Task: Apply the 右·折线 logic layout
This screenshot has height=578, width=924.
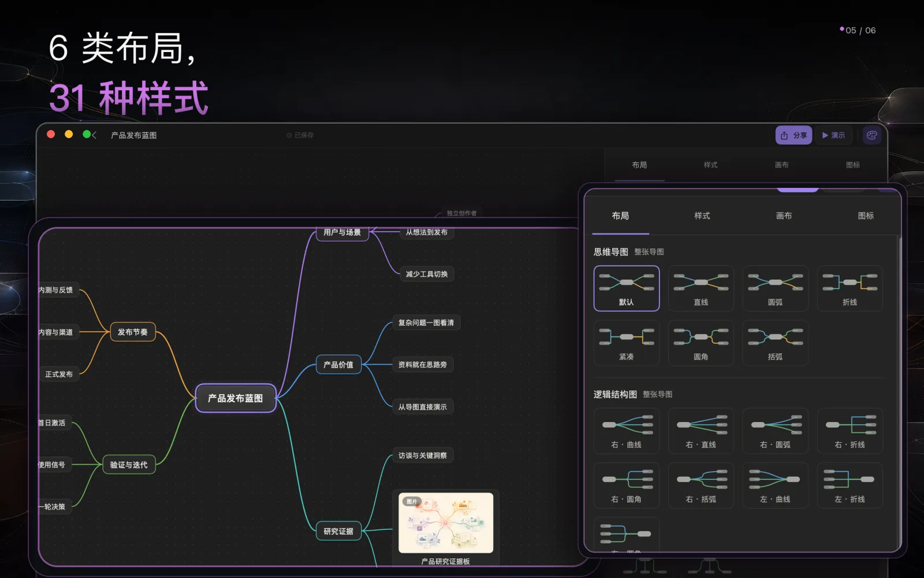Action: [x=850, y=431]
